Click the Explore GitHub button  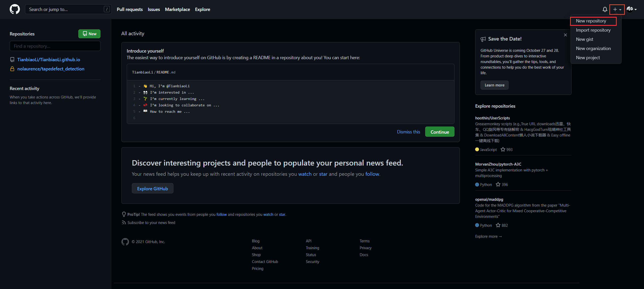[x=153, y=189]
